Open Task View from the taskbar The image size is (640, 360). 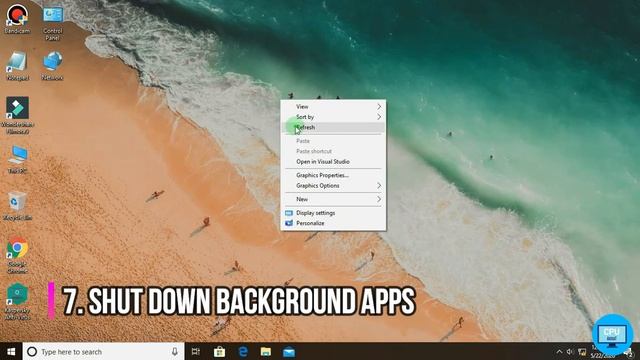[x=196, y=351]
